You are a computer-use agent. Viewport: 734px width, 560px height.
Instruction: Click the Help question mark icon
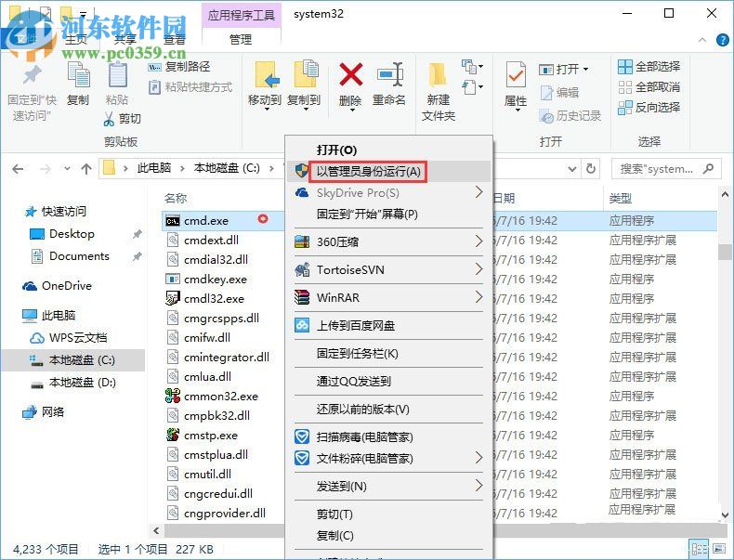(723, 40)
